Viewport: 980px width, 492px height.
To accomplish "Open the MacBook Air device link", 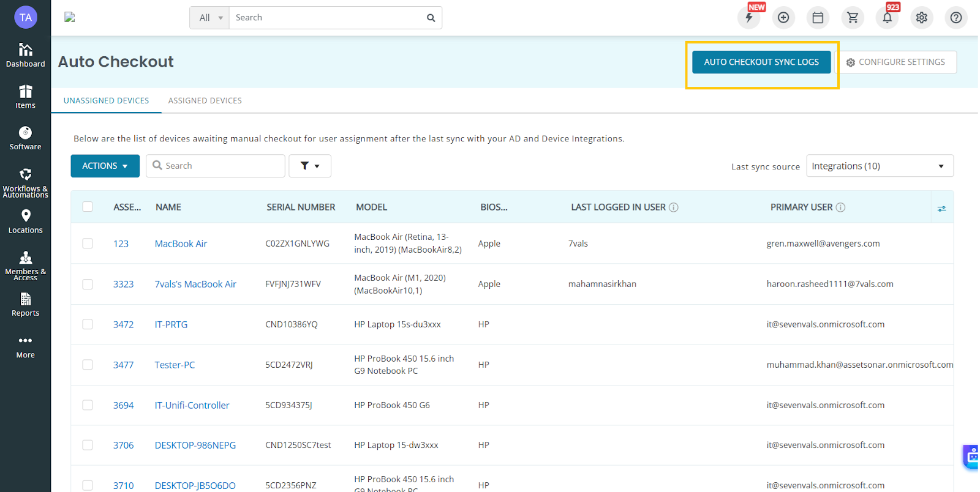I will 181,244.
